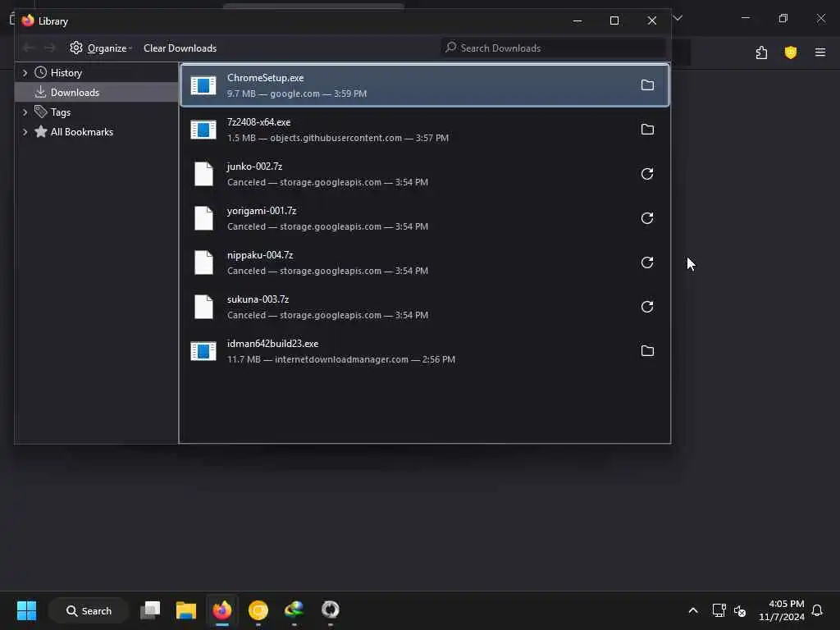Screen dimensions: 840x630
Task: Open containing folder for idman642build23.exe
Action: 647,351
